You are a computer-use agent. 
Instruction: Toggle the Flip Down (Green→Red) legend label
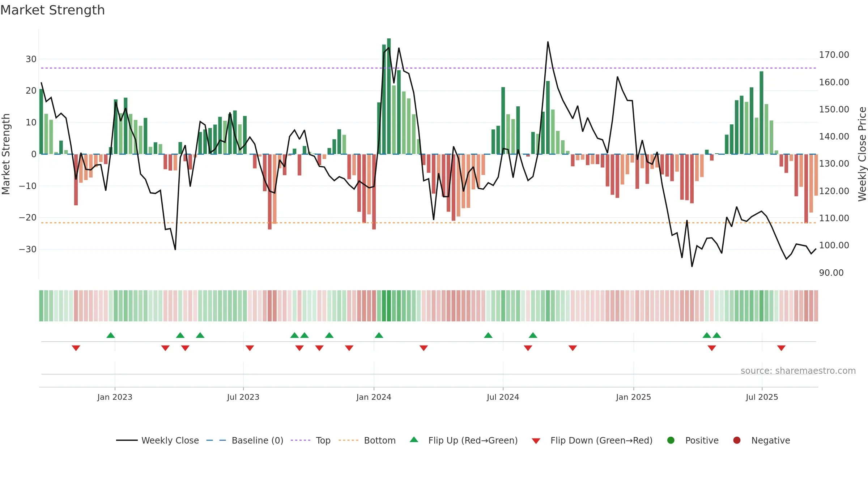pos(601,440)
